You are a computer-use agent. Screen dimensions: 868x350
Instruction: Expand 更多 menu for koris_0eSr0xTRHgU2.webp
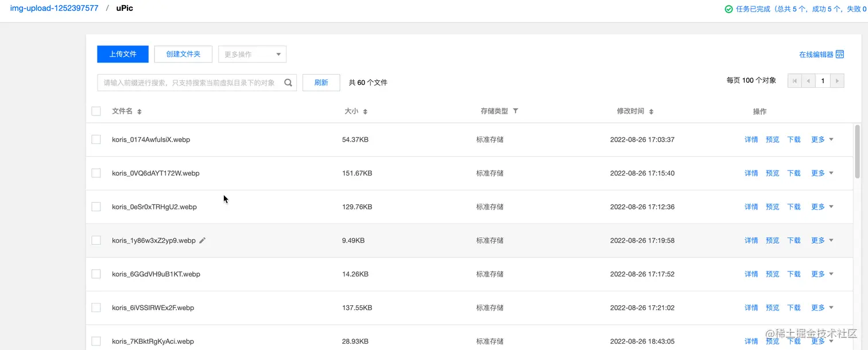822,207
